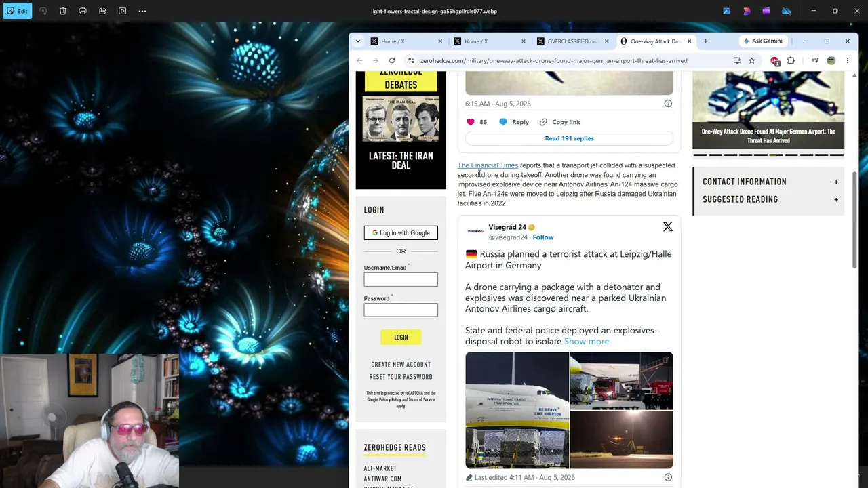Close the first Home / X tab
Screen dimensions: 868x488
(440, 41)
